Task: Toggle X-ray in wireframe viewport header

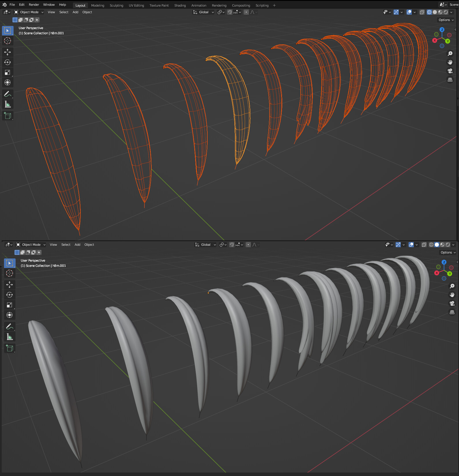Action: [x=422, y=12]
